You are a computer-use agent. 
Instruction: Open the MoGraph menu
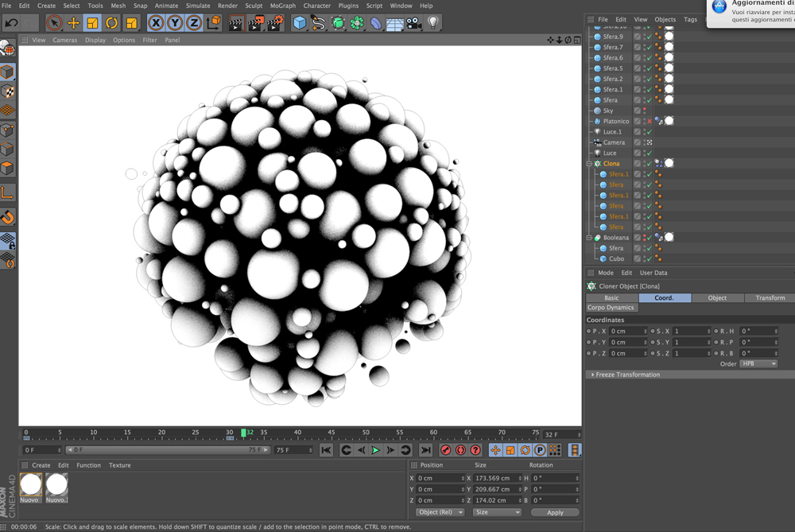click(282, 6)
